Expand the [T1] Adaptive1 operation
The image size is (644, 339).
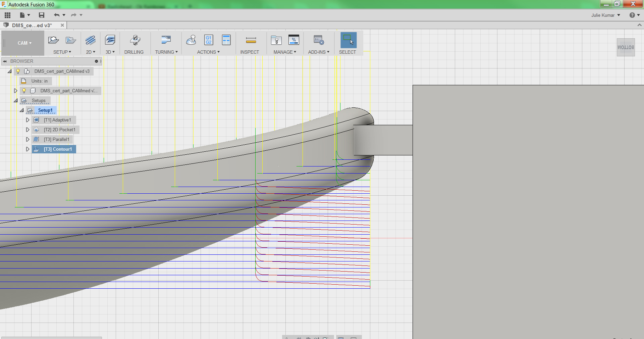tap(28, 120)
